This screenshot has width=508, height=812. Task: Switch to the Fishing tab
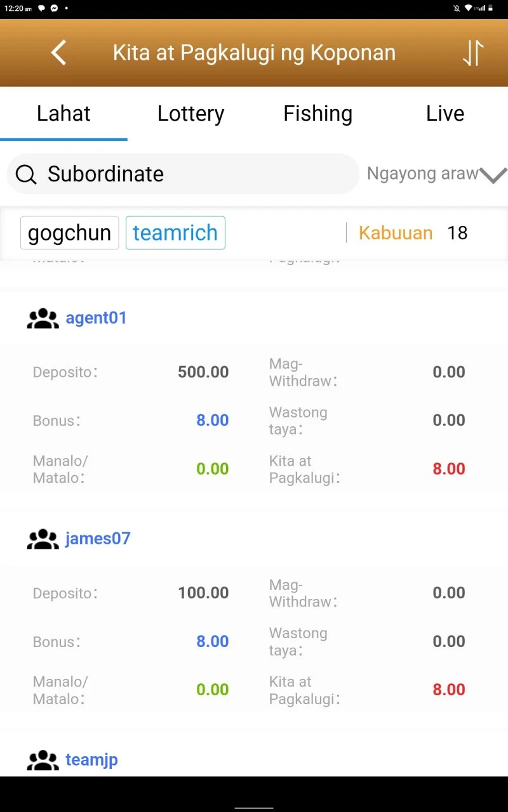tap(317, 114)
